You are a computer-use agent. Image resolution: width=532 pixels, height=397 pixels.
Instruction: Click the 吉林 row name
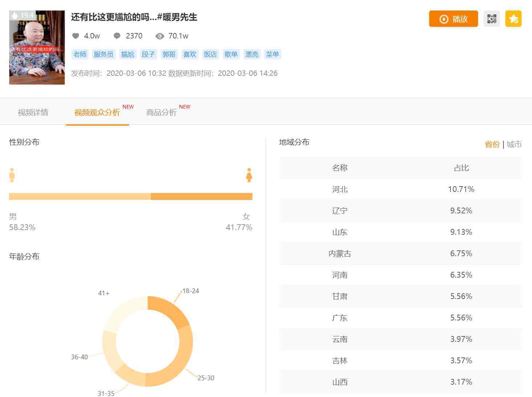(x=340, y=361)
